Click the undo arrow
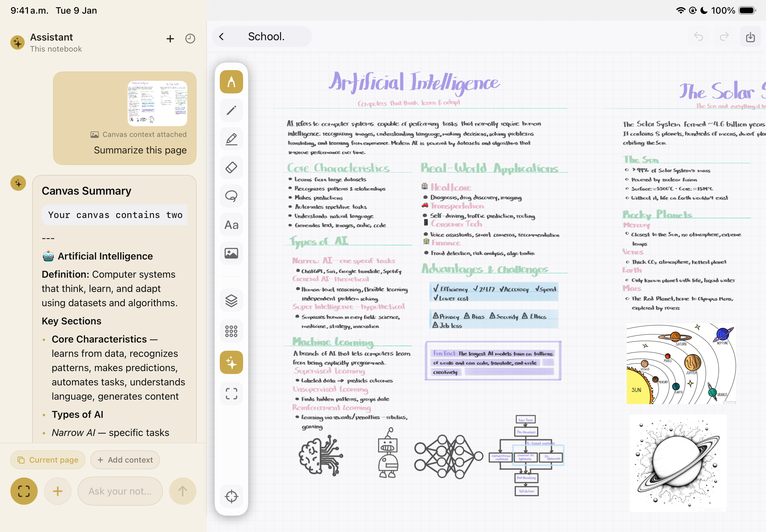The image size is (766, 532). point(698,36)
